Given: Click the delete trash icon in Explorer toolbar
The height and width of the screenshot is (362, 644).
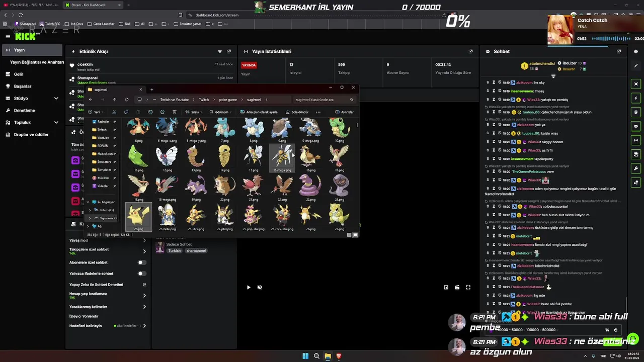Looking at the screenshot, I should tap(175, 112).
